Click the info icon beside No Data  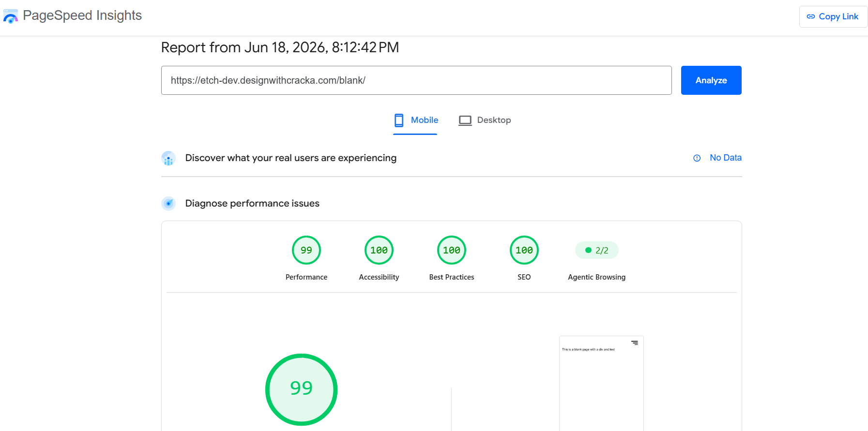click(x=697, y=158)
